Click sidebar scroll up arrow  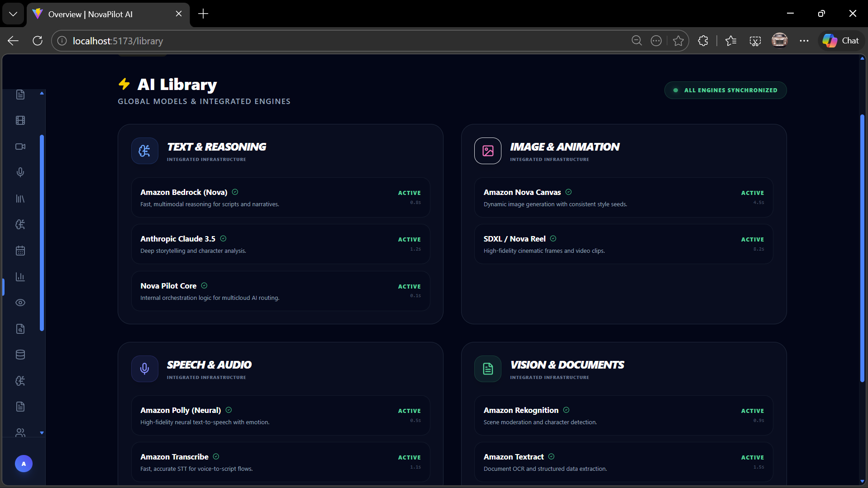42,93
